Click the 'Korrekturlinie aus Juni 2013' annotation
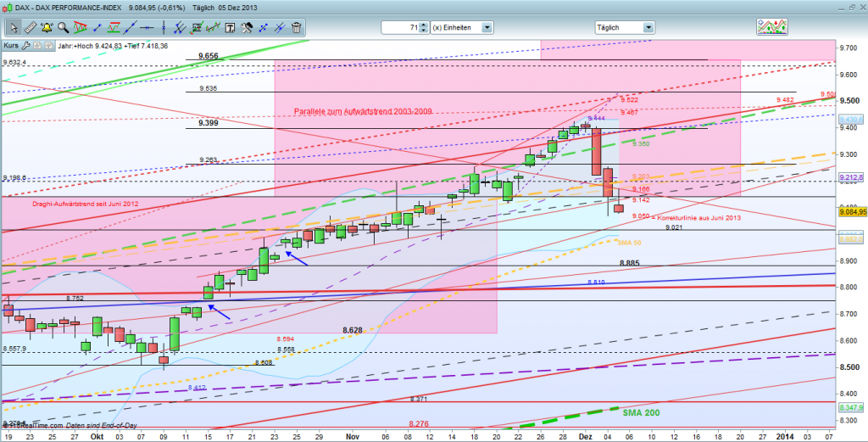This screenshot has height=442, width=868. click(x=698, y=218)
